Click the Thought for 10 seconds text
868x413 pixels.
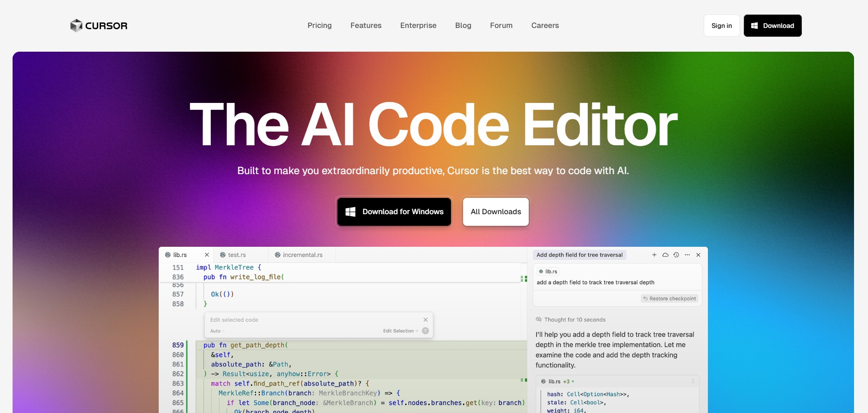click(575, 320)
